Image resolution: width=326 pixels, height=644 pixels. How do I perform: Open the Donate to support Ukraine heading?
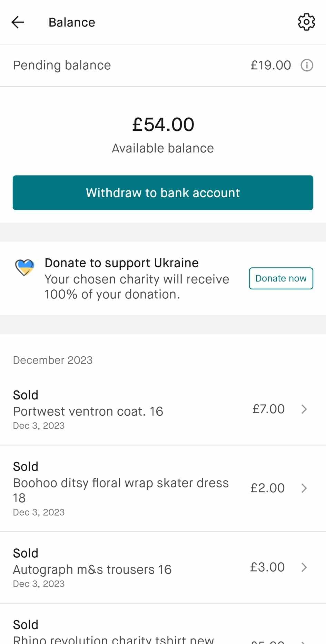pyautogui.click(x=122, y=263)
